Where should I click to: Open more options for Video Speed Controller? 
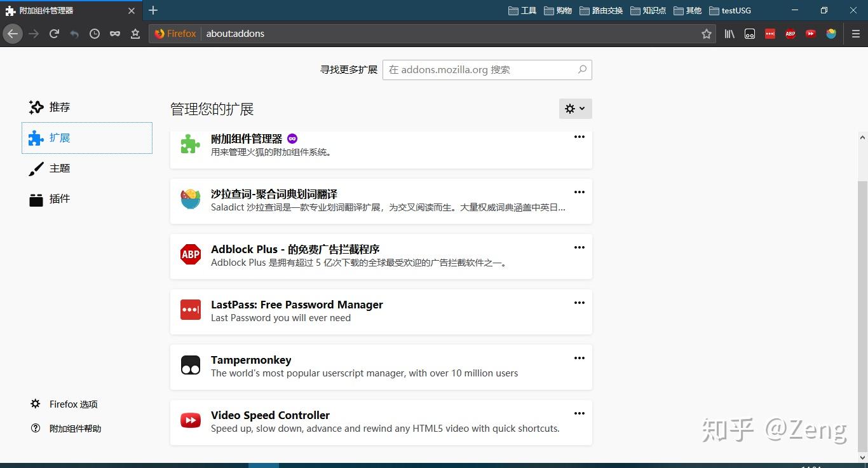click(580, 413)
